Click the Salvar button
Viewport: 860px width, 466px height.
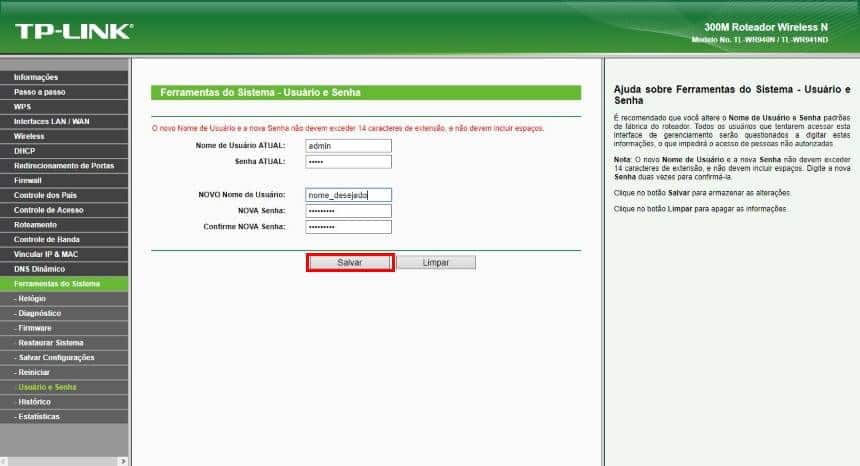350,263
